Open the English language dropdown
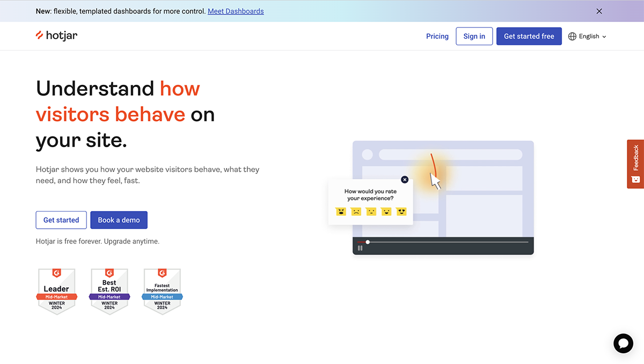Image resolution: width=644 pixels, height=364 pixels. tap(589, 36)
